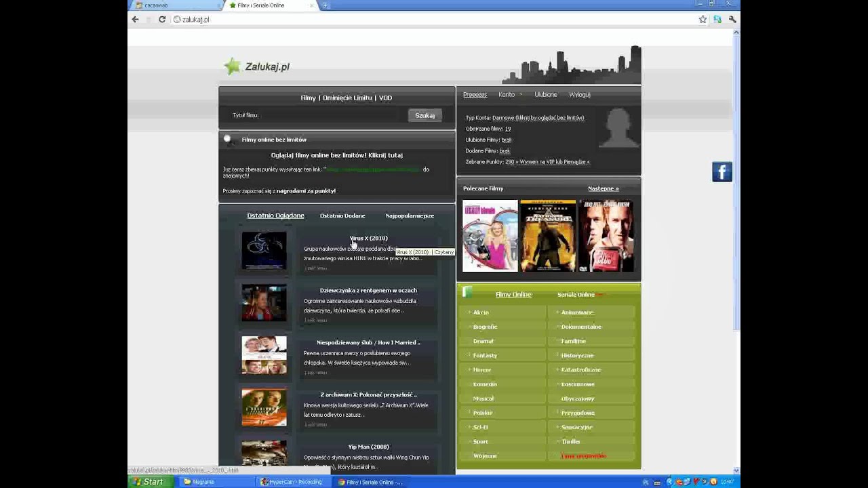This screenshot has width=868, height=488.
Task: Select the Filmy i Seriale Online tab
Action: [x=271, y=5]
